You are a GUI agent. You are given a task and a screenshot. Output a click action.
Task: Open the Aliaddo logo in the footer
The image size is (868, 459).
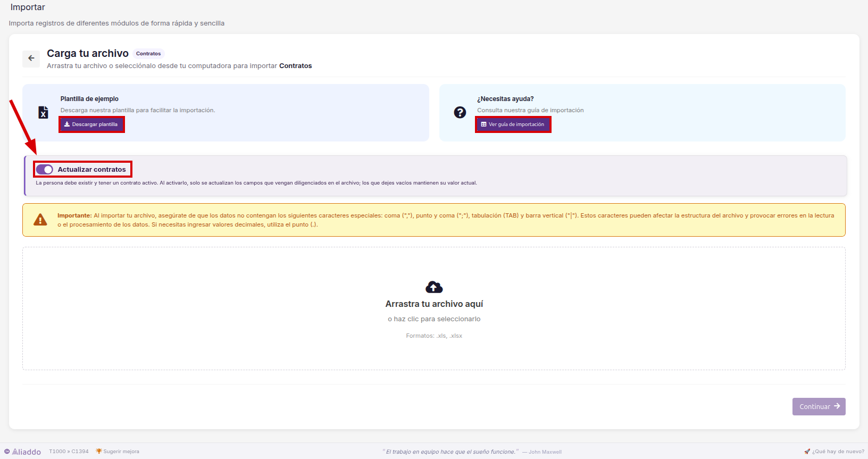[22, 452]
